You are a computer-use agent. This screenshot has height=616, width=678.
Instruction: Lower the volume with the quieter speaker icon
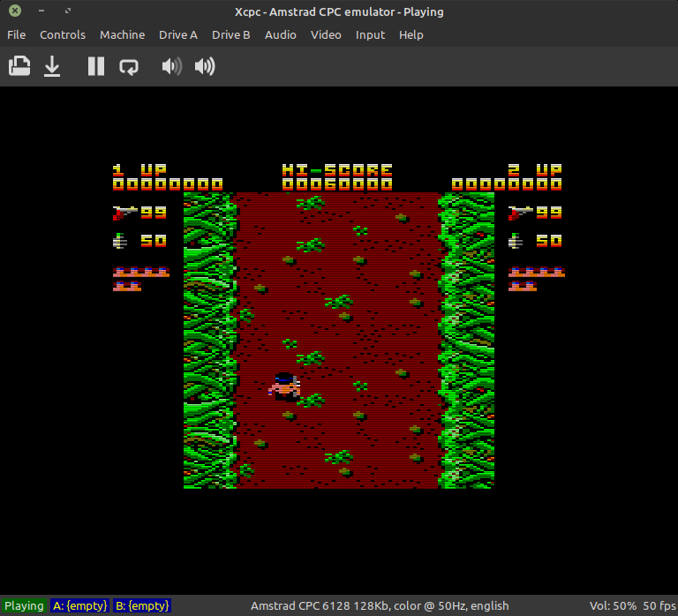171,66
